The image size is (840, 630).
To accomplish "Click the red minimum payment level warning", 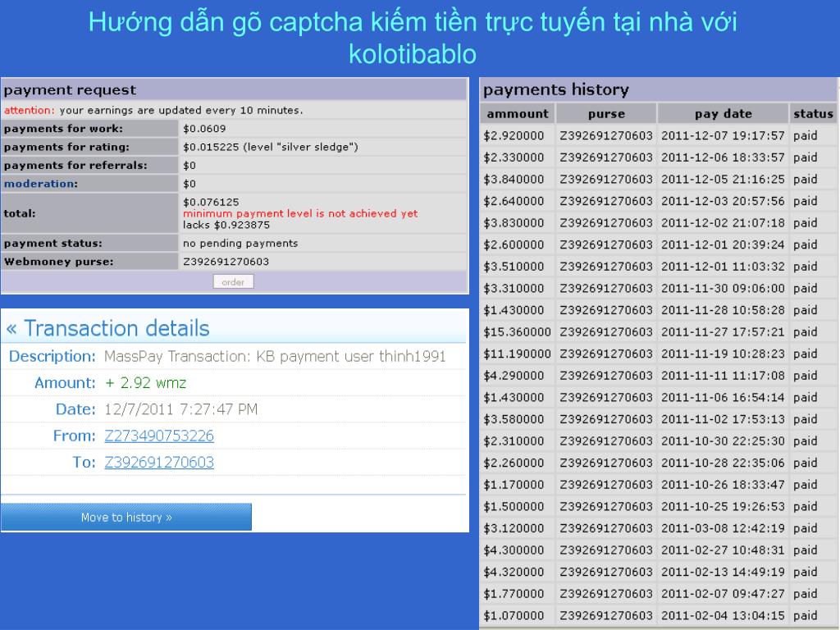I will 300,213.
